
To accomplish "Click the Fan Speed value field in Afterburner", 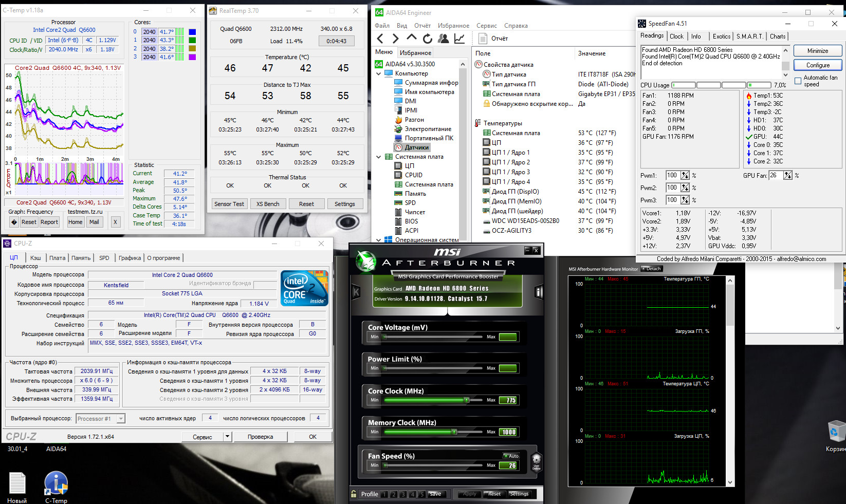I will pos(508,465).
